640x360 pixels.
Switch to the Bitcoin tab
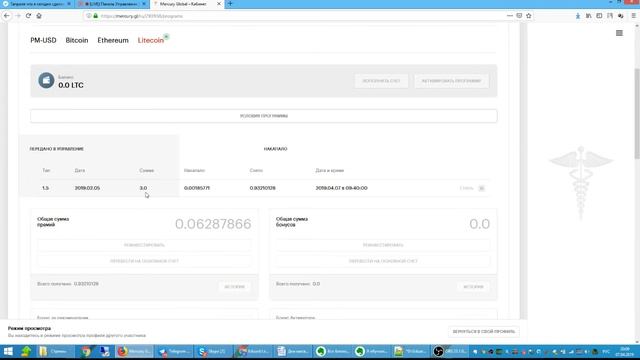pos(77,40)
